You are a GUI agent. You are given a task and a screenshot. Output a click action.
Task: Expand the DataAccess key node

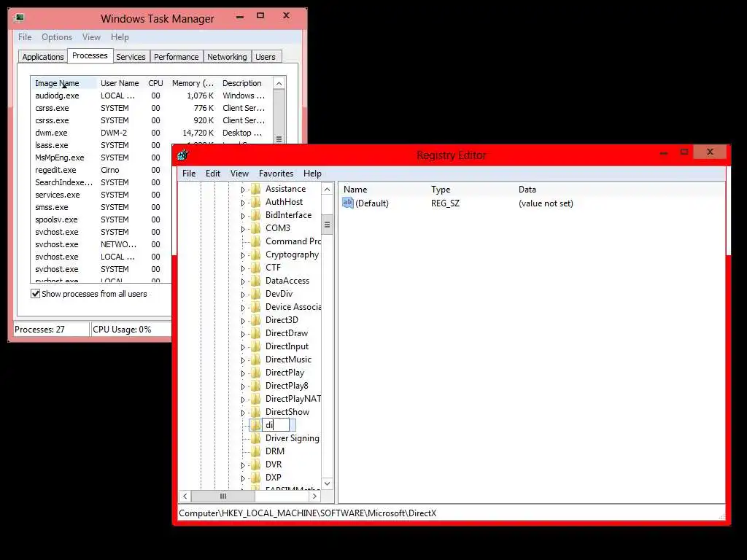(x=243, y=281)
